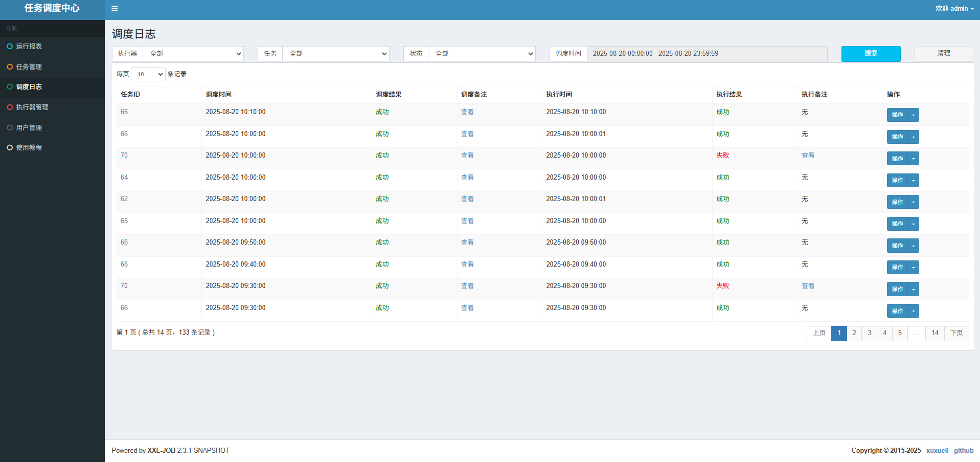The height and width of the screenshot is (462, 980).
Task: Click the 使用教程 circle icon in sidebar
Action: click(10, 148)
